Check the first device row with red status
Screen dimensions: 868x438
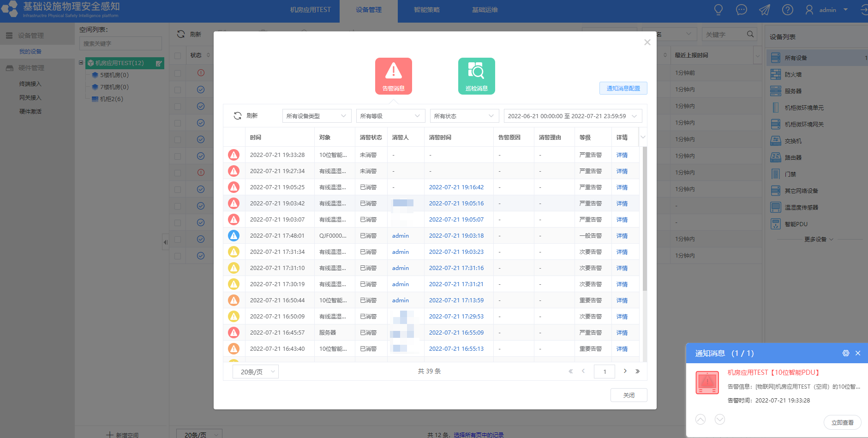tap(178, 73)
